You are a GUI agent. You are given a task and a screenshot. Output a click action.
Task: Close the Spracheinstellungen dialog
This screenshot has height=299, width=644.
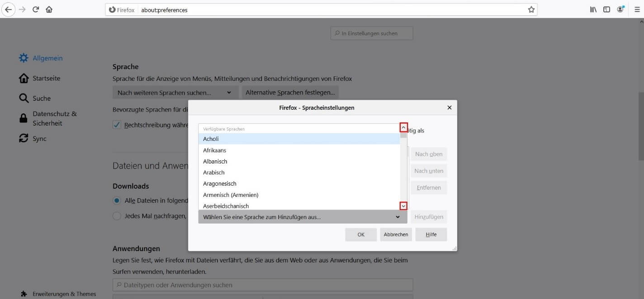pyautogui.click(x=449, y=107)
